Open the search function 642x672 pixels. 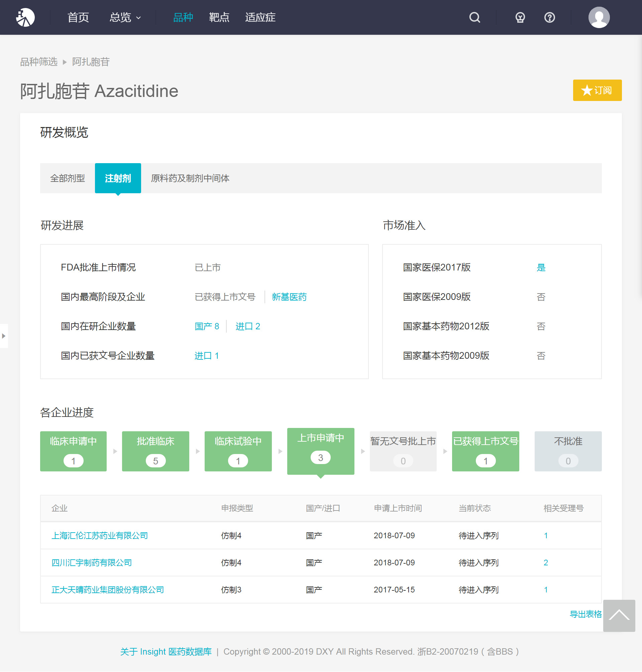[x=474, y=17]
